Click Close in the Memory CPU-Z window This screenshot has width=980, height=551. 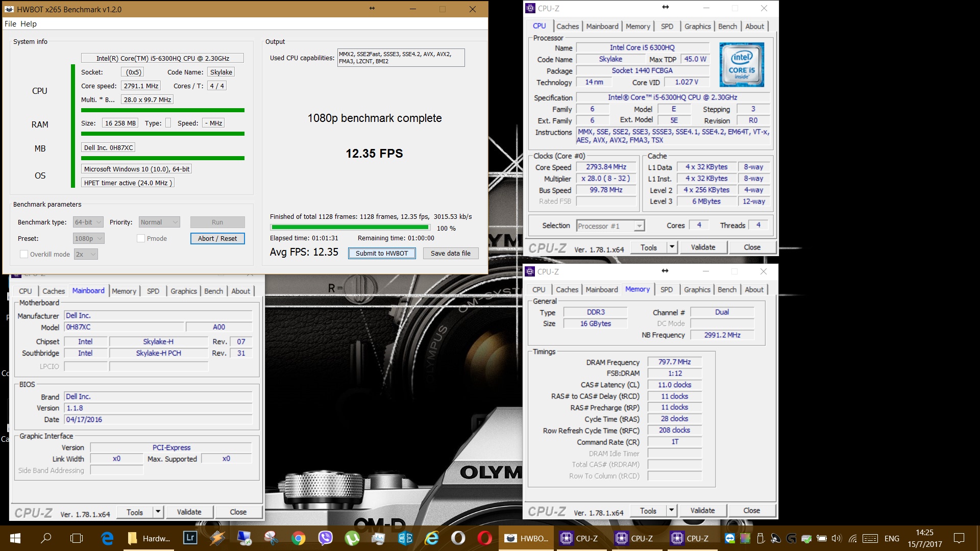pyautogui.click(x=751, y=511)
